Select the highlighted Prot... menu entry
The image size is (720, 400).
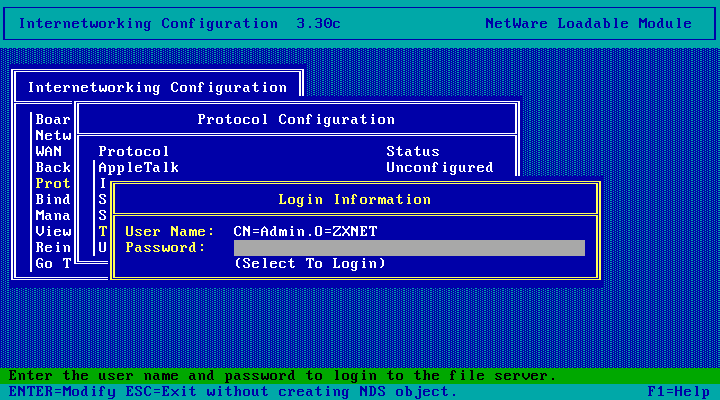[53, 184]
